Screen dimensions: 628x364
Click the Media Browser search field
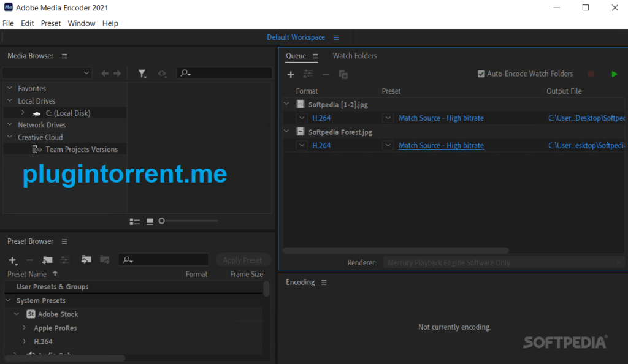pyautogui.click(x=224, y=73)
